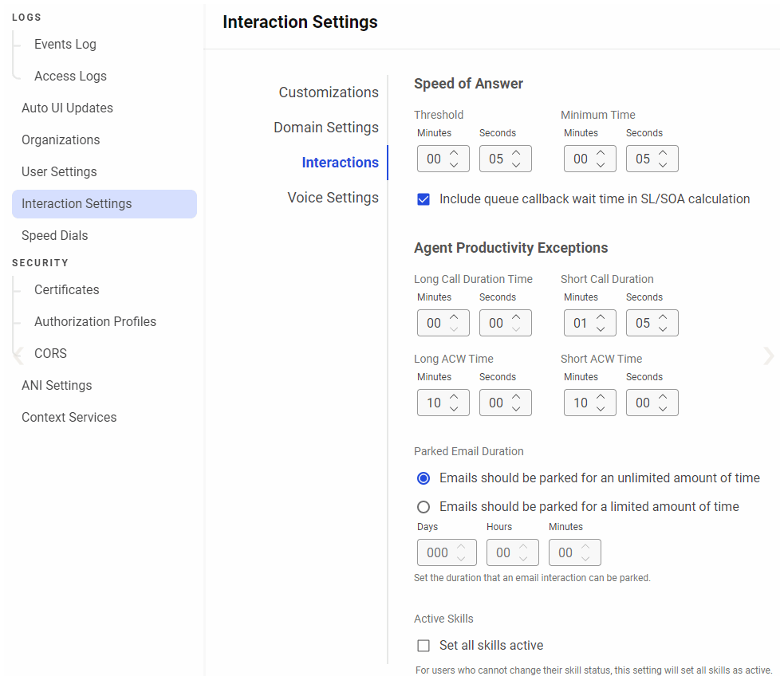The image size is (784, 680).
Task: Click the SECURITY section header
Action: pyautogui.click(x=40, y=263)
